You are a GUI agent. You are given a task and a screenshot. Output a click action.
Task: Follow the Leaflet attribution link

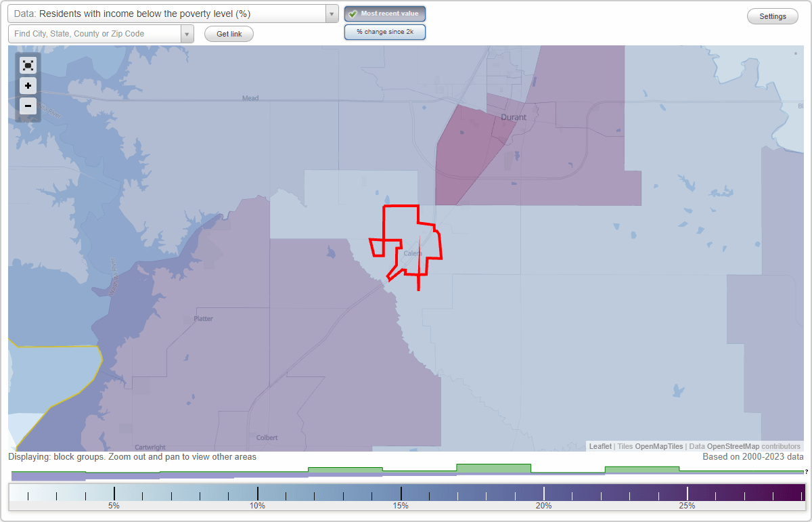(x=600, y=446)
